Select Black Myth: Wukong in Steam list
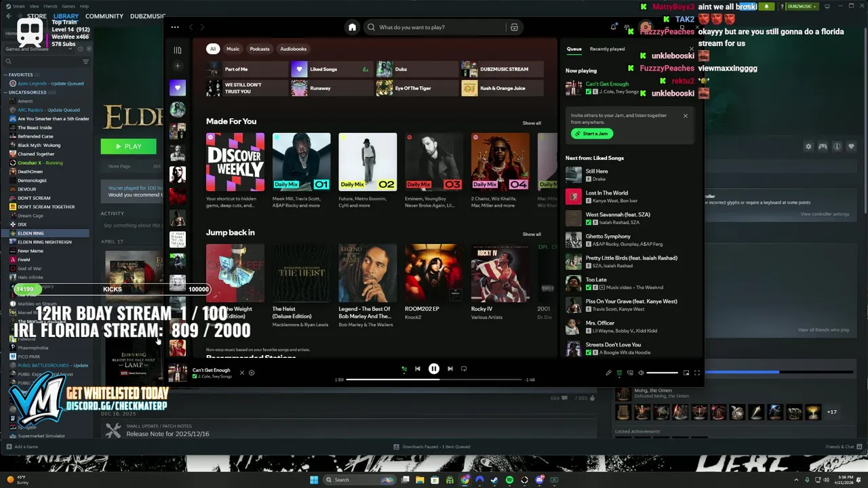Image resolution: width=868 pixels, height=488 pixels. pyautogui.click(x=39, y=145)
